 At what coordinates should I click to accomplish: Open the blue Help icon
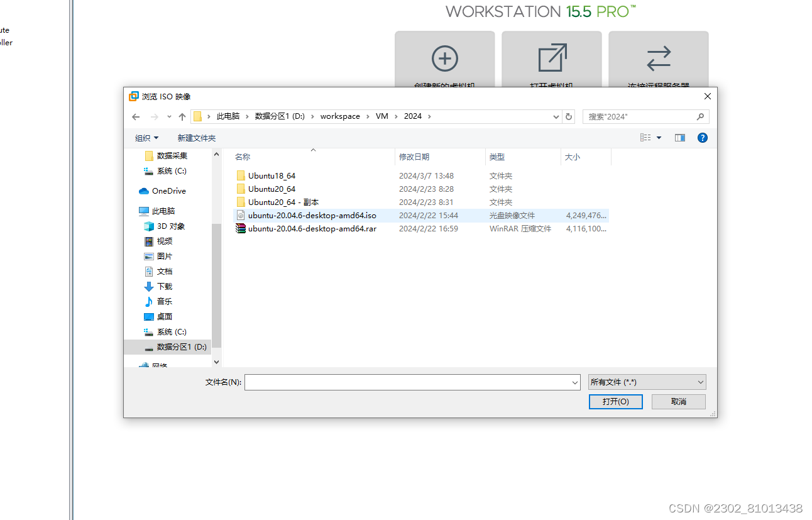(703, 138)
